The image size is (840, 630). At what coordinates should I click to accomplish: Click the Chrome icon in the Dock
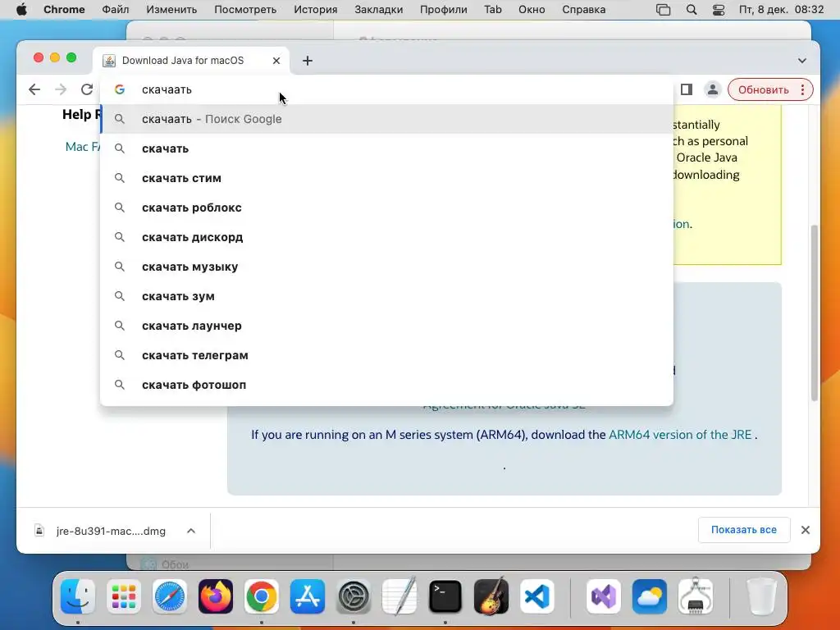[262, 596]
